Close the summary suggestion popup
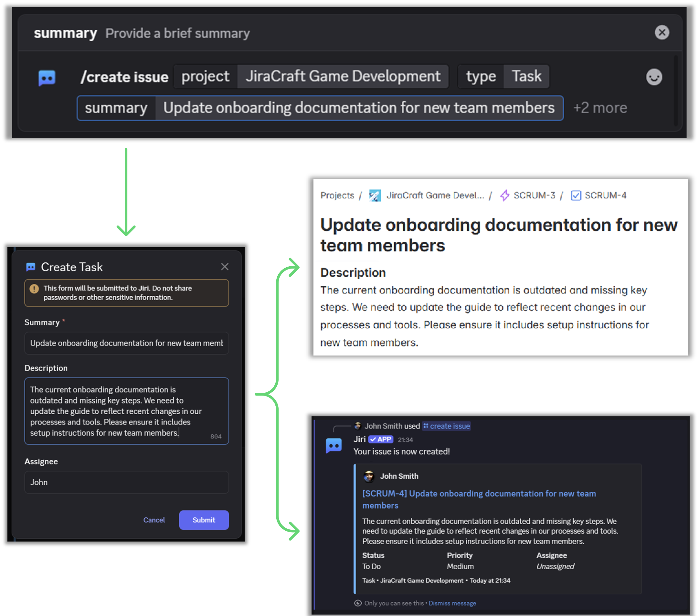Image resolution: width=699 pixels, height=616 pixels. (x=662, y=32)
